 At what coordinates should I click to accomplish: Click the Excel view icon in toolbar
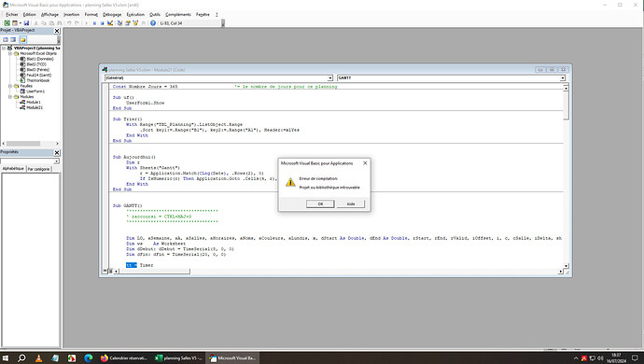[7, 23]
